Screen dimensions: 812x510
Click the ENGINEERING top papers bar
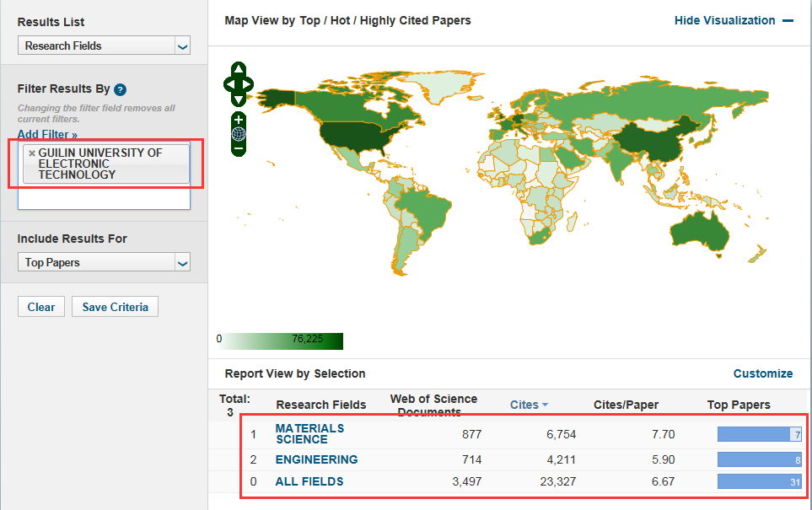pos(758,460)
